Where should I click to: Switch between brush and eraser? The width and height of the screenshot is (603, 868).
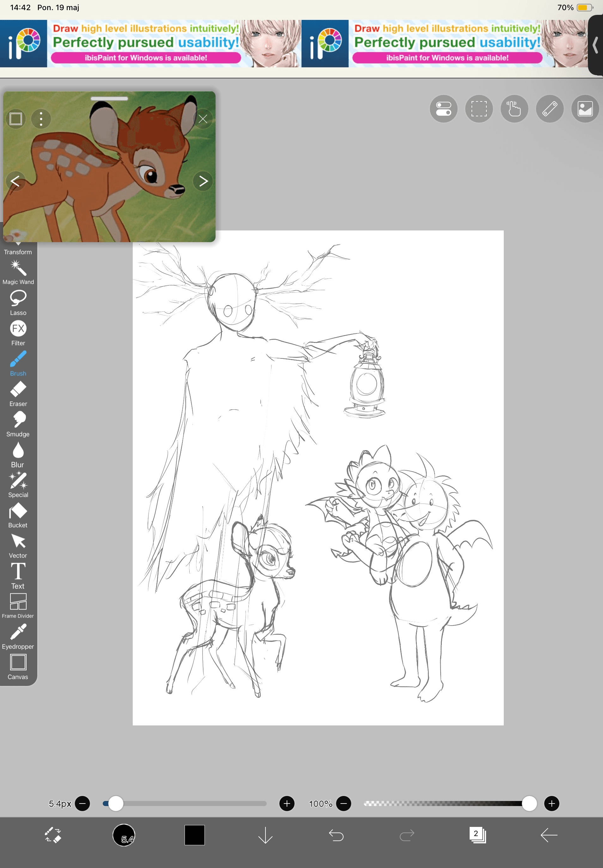click(x=53, y=835)
